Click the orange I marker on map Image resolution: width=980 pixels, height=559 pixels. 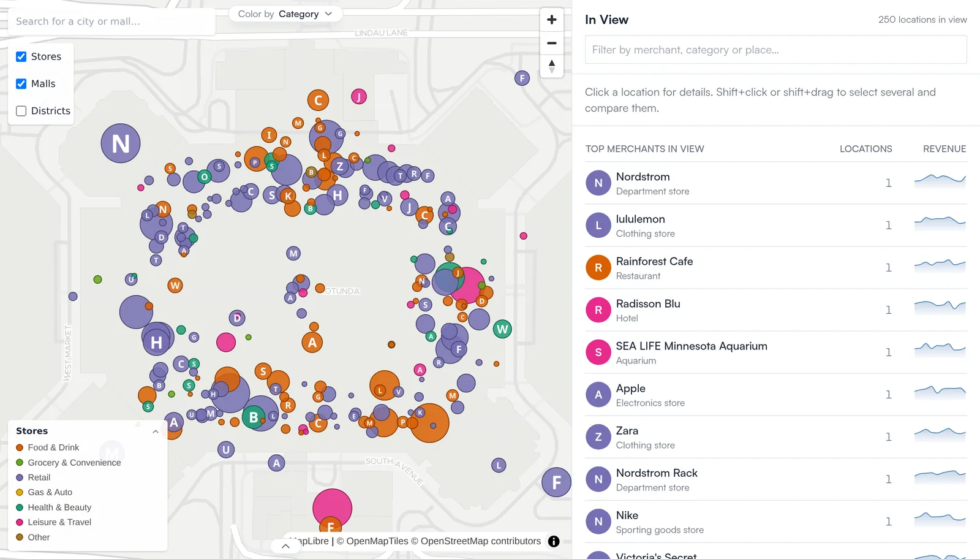pyautogui.click(x=269, y=135)
